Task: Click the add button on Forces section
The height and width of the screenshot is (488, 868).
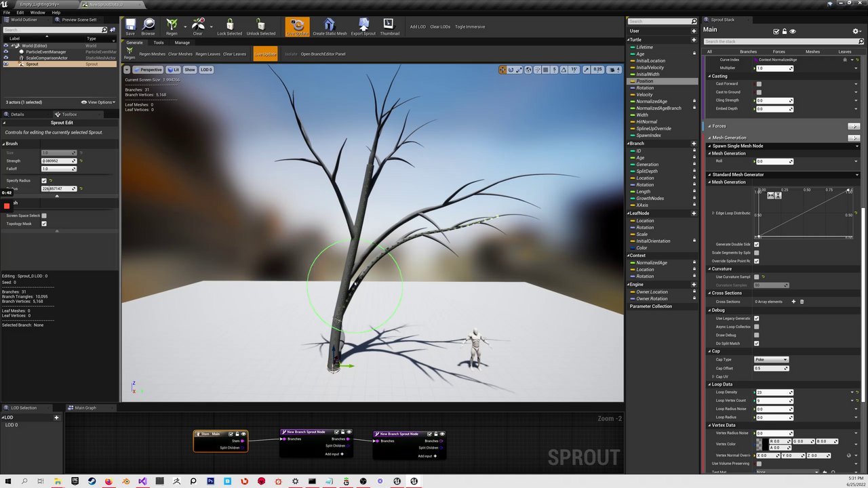Action: tap(854, 127)
